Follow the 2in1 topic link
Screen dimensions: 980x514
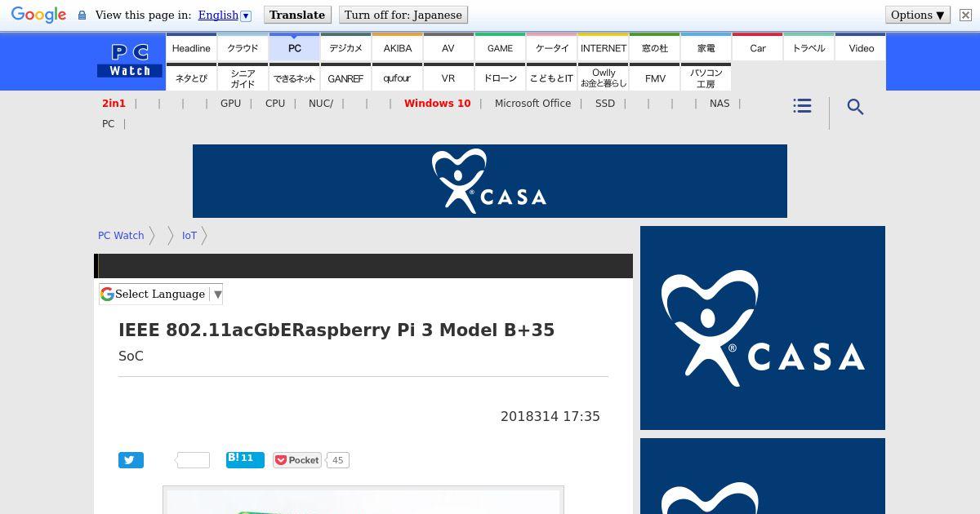click(114, 104)
